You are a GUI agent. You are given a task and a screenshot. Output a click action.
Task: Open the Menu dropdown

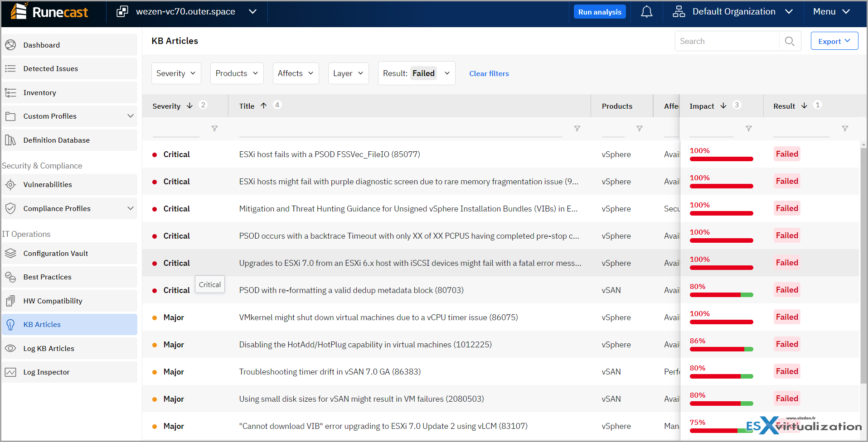pos(831,12)
